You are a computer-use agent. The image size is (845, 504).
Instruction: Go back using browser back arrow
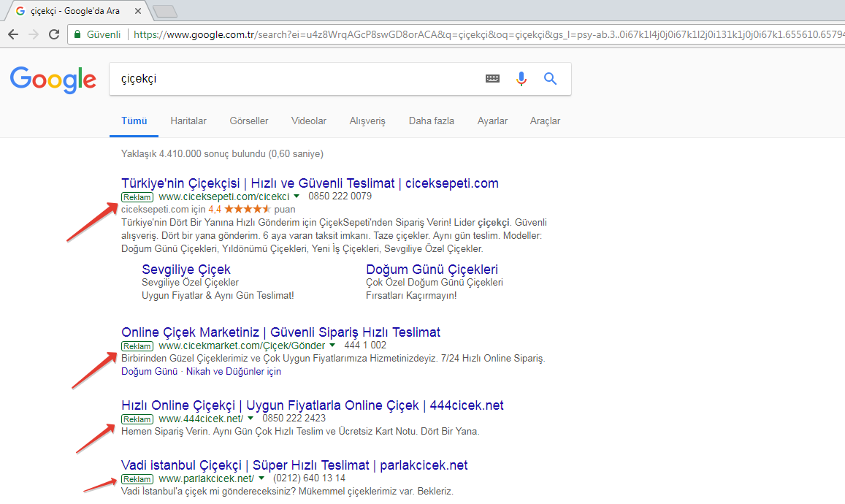pos(13,34)
